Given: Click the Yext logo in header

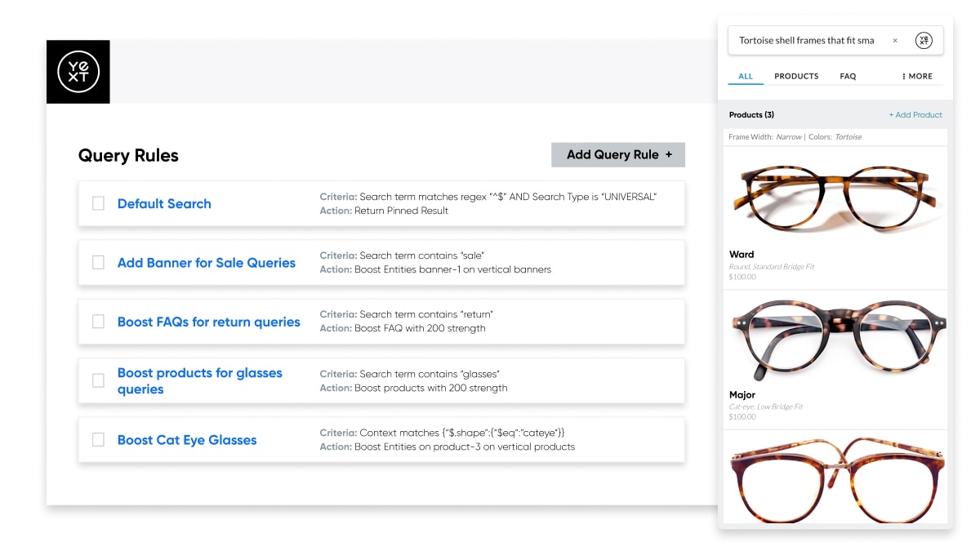Looking at the screenshot, I should (78, 72).
